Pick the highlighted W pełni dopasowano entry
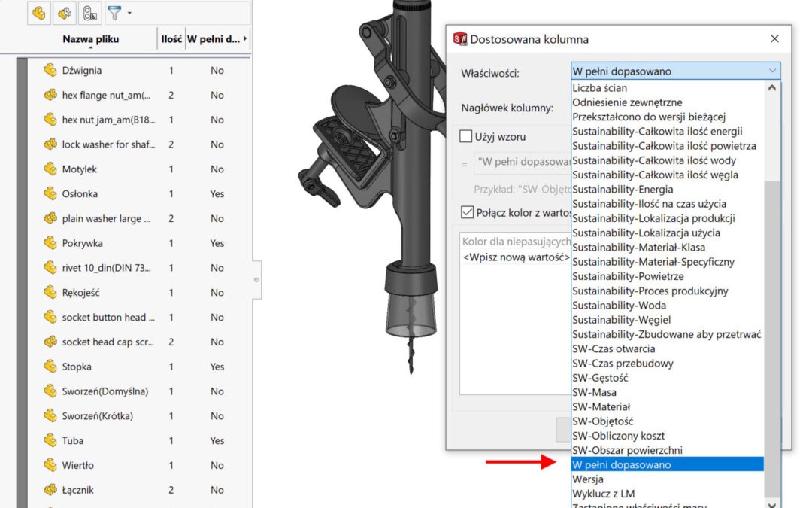This screenshot has height=508, width=812. [x=621, y=465]
